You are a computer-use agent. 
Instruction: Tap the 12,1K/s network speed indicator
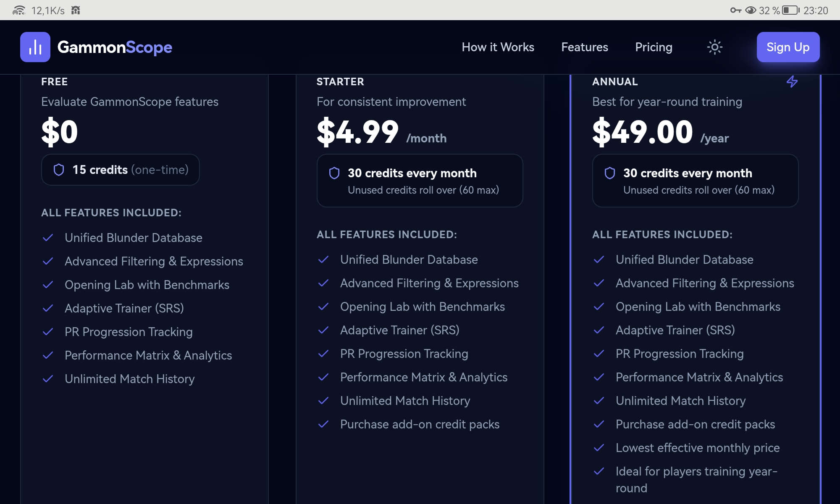[48, 10]
